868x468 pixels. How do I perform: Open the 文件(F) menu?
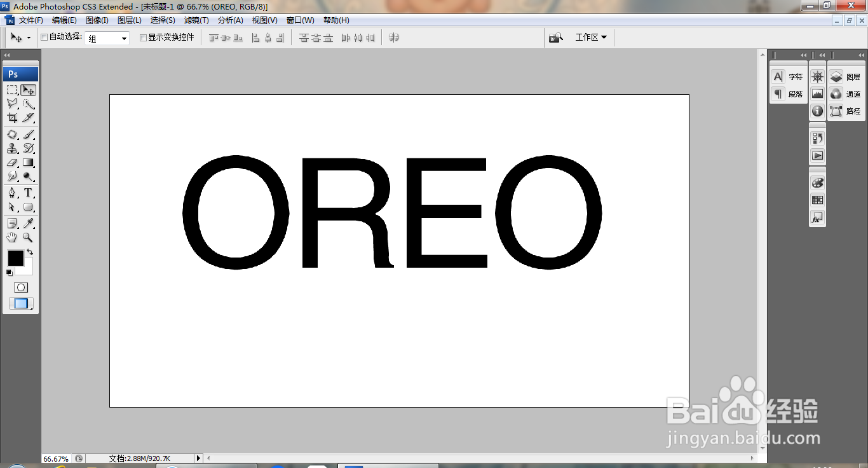[x=31, y=20]
